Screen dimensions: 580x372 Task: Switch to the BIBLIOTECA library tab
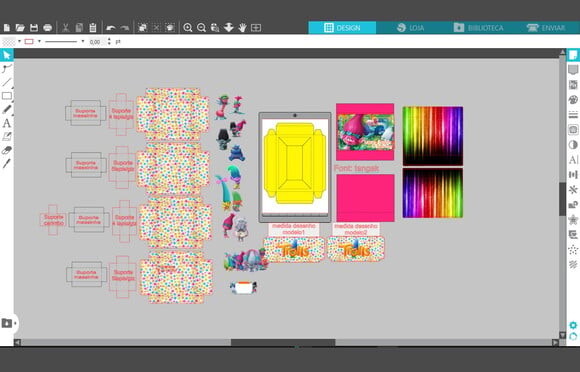click(479, 28)
